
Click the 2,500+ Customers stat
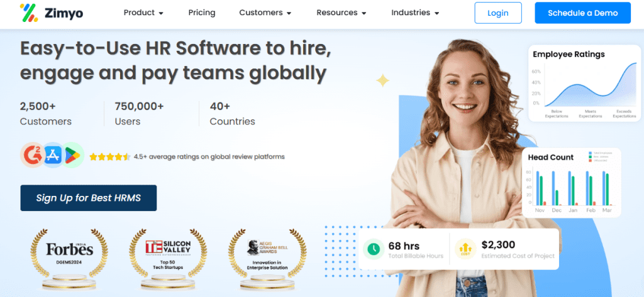[45, 114]
